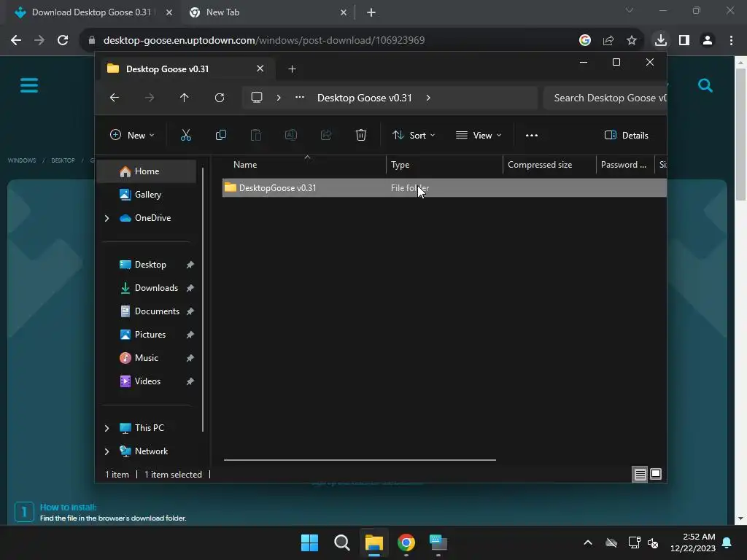The image size is (747, 560).
Task: Go back in File Explorer
Action: [115, 98]
